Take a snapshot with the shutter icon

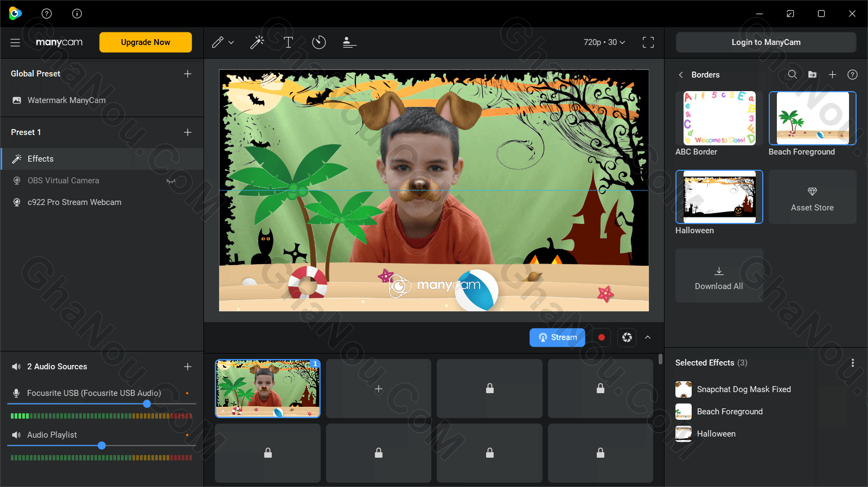(x=627, y=337)
